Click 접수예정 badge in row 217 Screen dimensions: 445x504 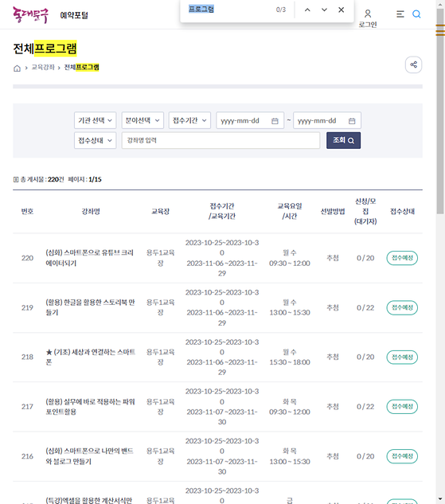402,407
